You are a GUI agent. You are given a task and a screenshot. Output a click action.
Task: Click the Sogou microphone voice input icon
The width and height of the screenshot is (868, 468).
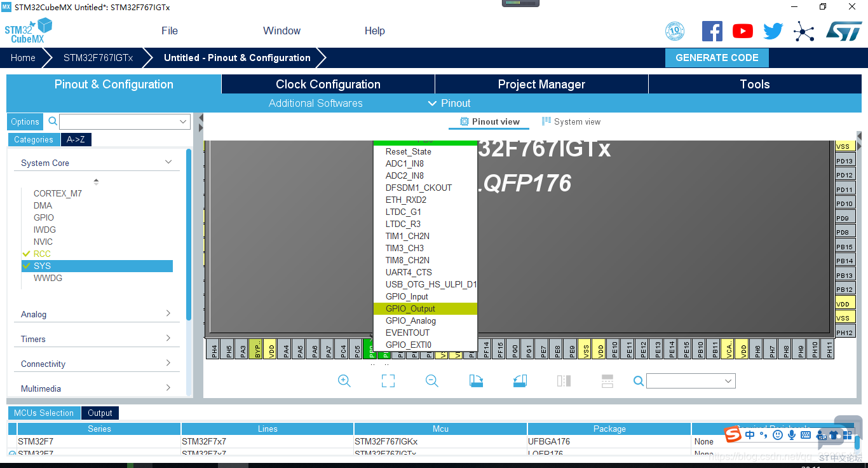pyautogui.click(x=792, y=435)
